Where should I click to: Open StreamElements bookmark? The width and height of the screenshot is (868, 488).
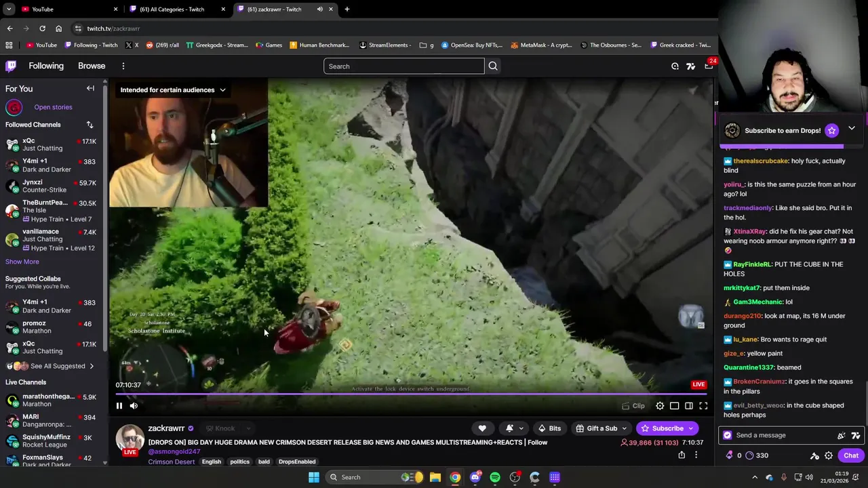point(385,45)
